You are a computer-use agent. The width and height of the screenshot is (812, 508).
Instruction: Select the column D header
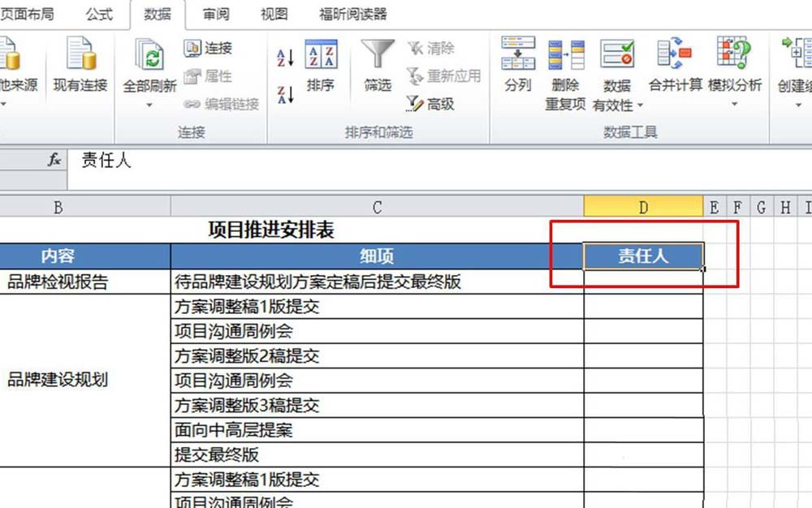pos(643,207)
